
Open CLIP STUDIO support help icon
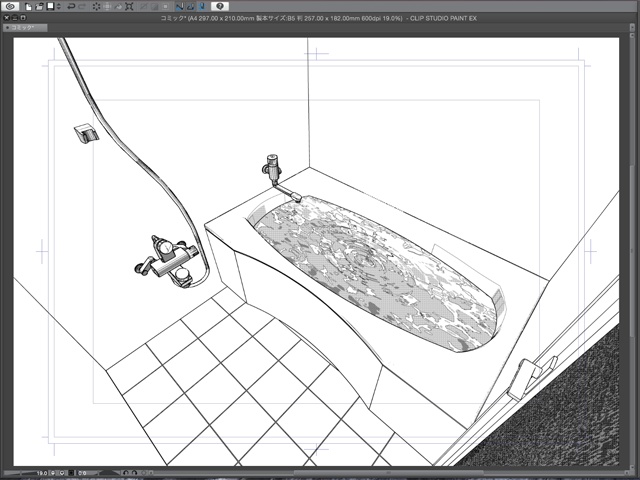pos(220,6)
